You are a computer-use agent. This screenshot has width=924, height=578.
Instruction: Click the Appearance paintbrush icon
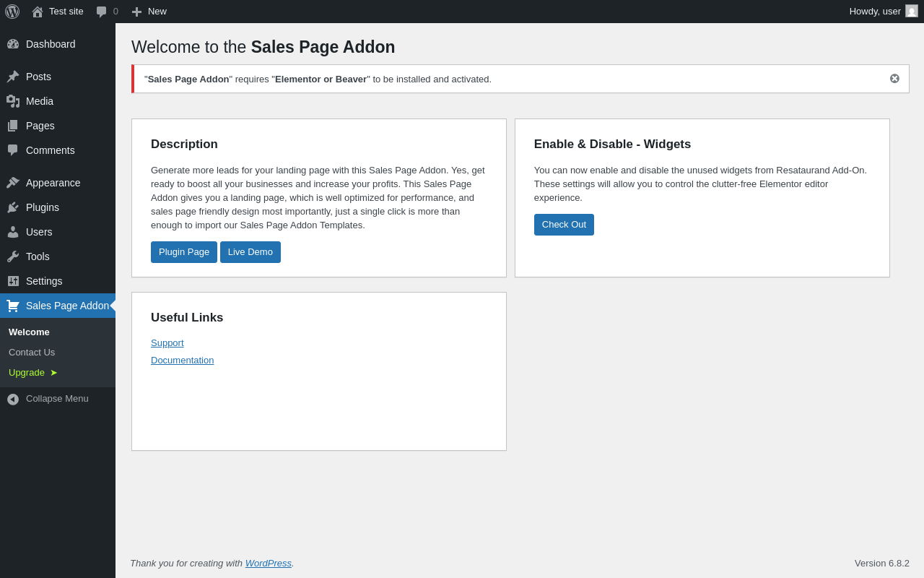(x=13, y=183)
